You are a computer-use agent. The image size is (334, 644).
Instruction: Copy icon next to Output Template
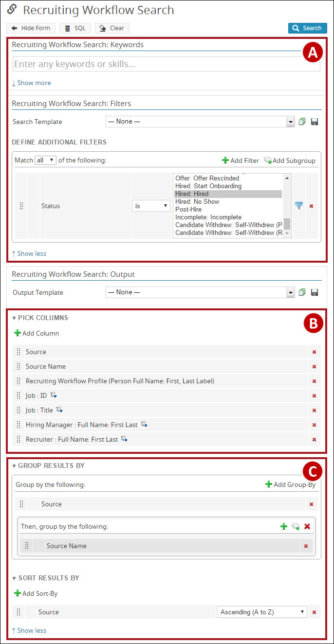tap(302, 292)
